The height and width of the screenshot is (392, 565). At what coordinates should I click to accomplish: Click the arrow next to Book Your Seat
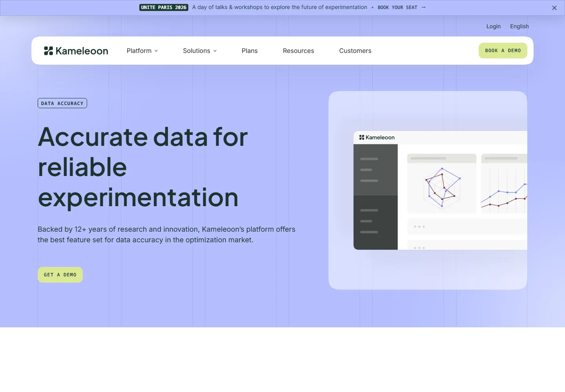click(423, 7)
